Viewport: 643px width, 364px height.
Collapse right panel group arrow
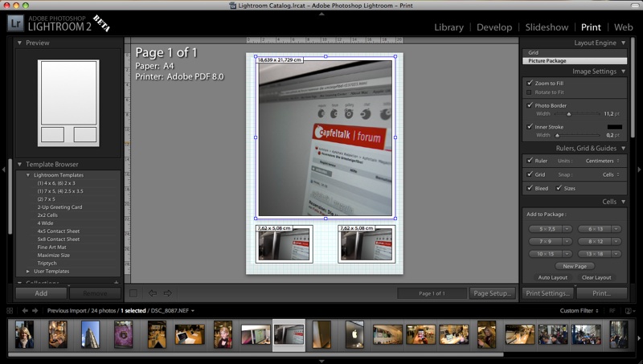[639, 170]
